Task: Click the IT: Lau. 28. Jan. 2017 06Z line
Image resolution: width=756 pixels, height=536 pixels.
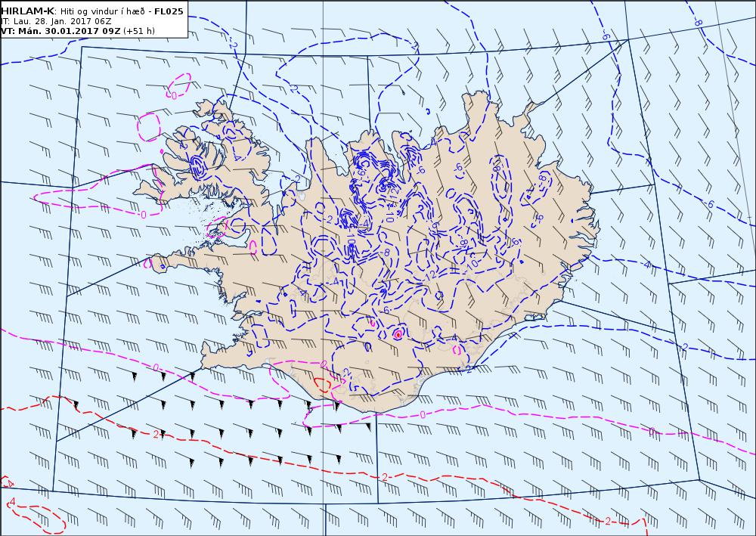Action: click(x=57, y=21)
